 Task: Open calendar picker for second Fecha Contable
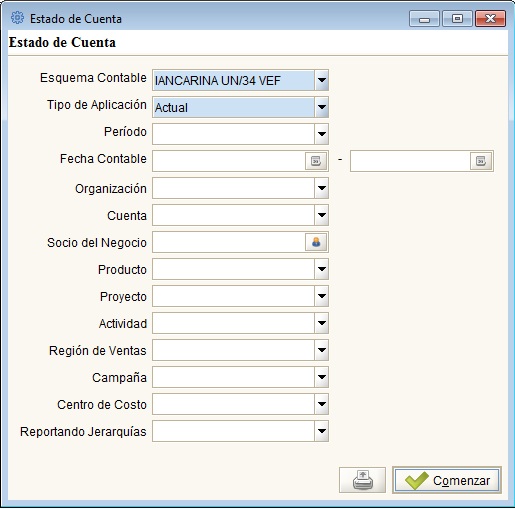(481, 161)
